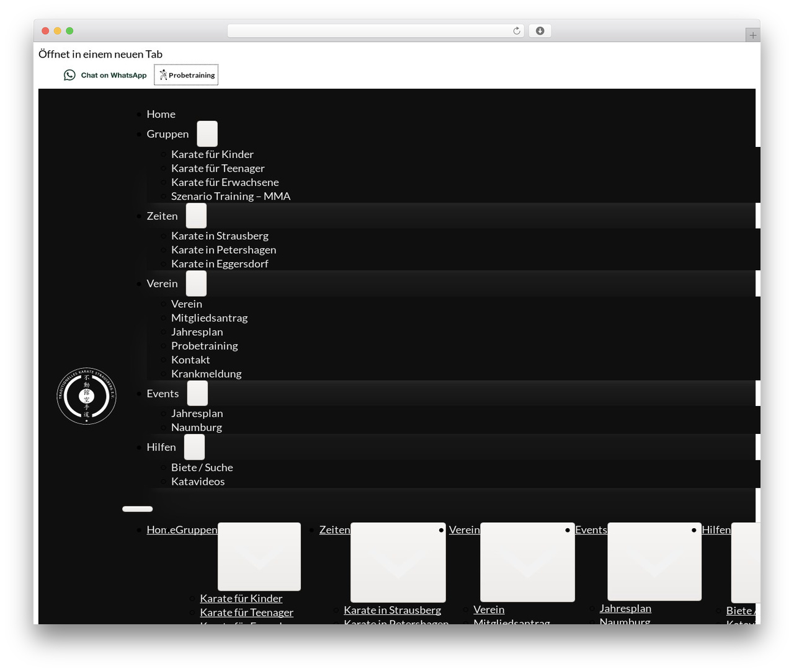Select Karate für Teenager in vertical menu
794x672 pixels.
coord(218,168)
